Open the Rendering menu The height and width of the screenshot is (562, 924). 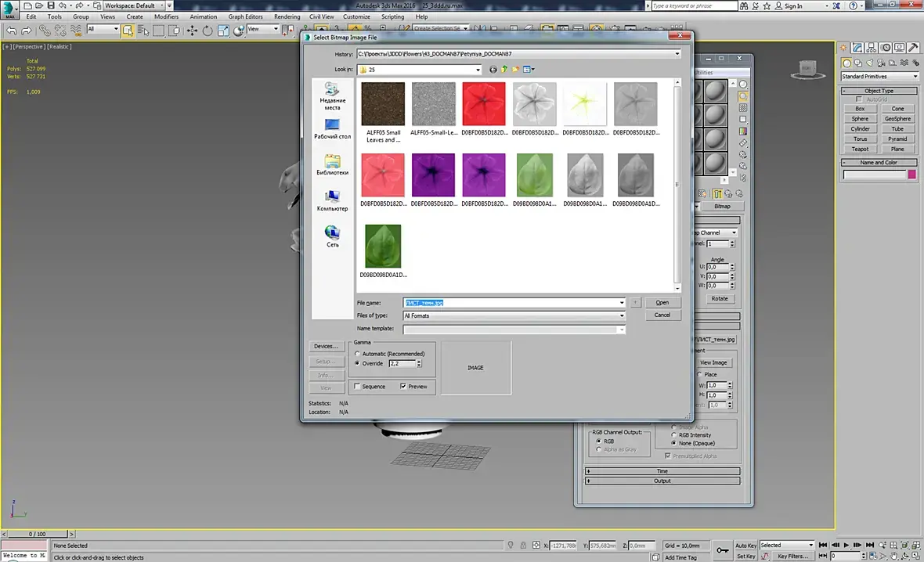[287, 16]
